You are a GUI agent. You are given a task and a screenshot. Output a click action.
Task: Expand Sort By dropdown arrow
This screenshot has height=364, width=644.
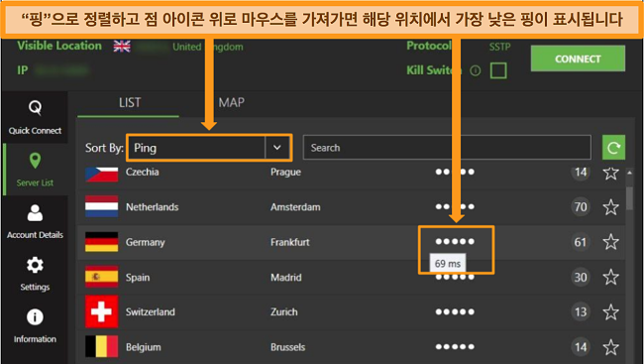click(277, 148)
